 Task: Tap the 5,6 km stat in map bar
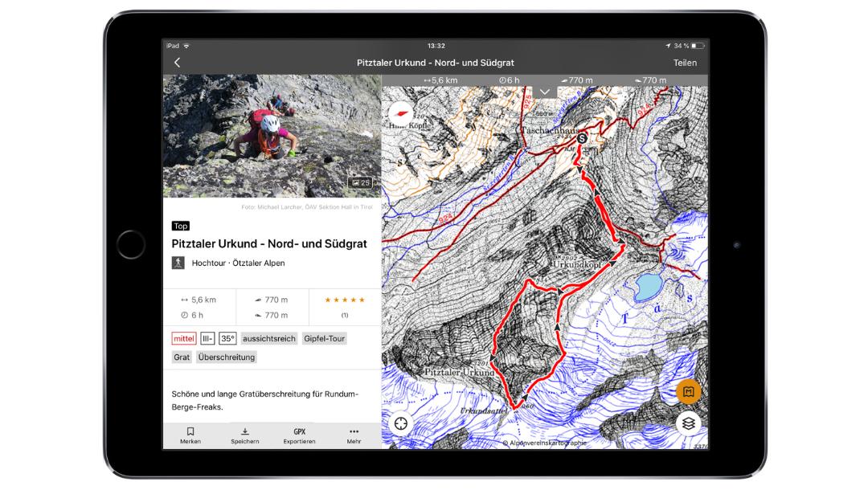click(x=440, y=80)
